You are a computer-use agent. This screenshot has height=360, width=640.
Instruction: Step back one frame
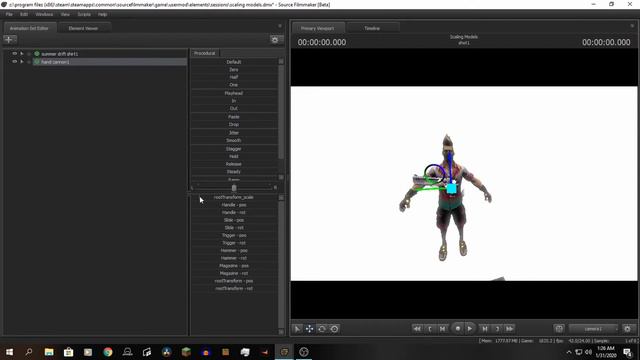(442, 329)
